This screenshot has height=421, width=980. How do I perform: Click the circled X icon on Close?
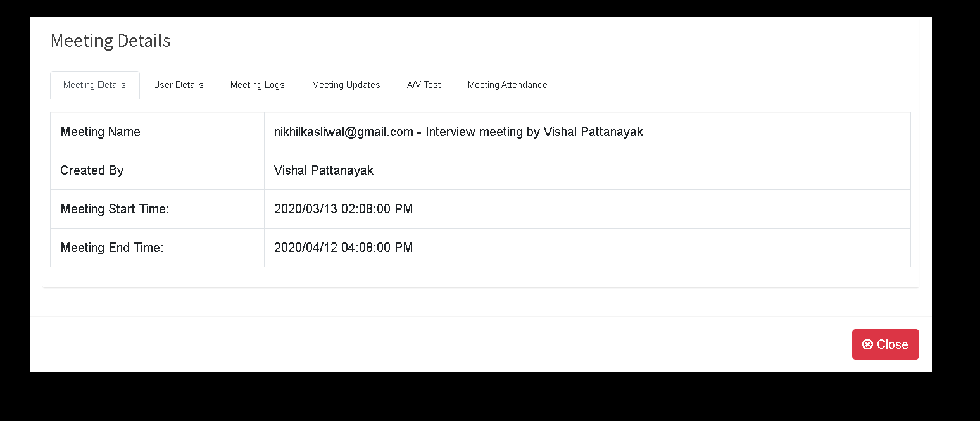[867, 344]
